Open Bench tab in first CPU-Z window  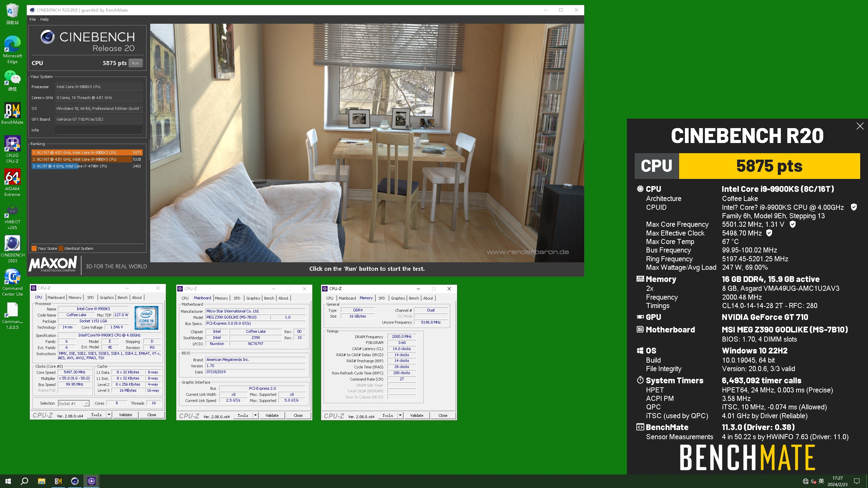122,298
